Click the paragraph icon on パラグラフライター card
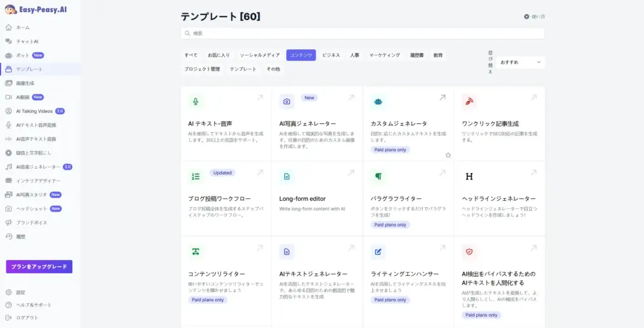The width and height of the screenshot is (644, 328). tap(378, 176)
